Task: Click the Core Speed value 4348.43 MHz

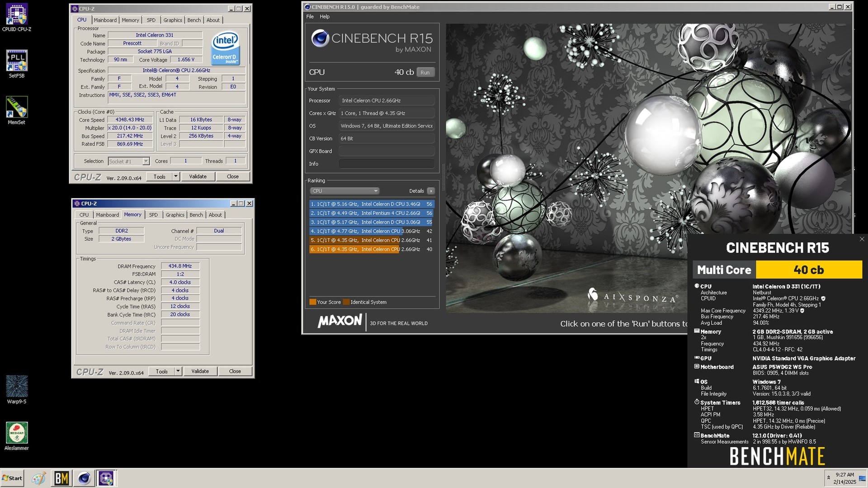Action: [x=130, y=120]
